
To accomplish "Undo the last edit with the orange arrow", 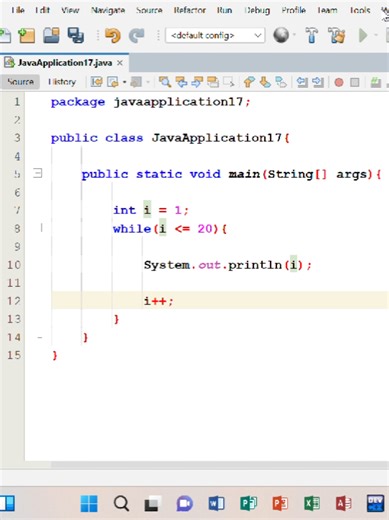I will tap(113, 35).
